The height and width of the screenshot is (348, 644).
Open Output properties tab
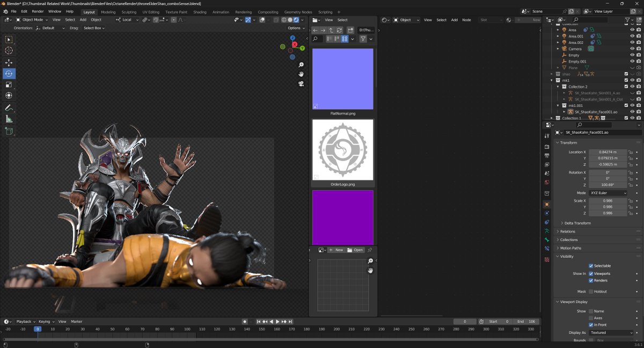546,155
